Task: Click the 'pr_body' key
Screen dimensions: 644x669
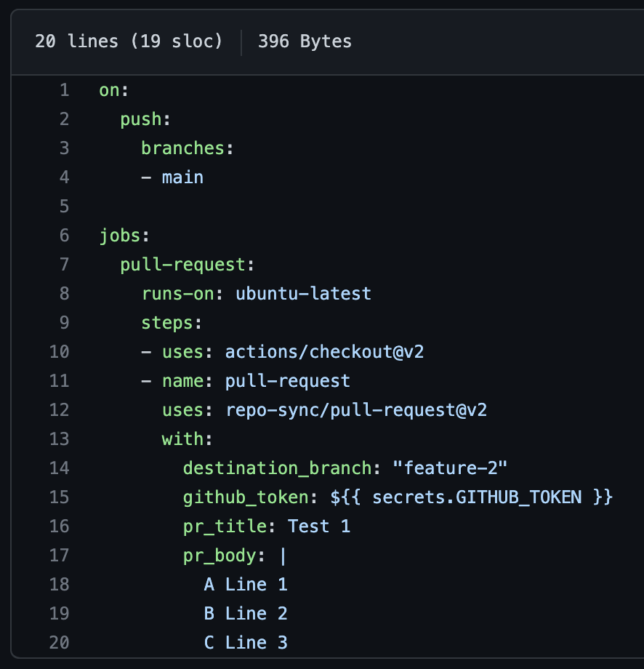Action: (220, 556)
